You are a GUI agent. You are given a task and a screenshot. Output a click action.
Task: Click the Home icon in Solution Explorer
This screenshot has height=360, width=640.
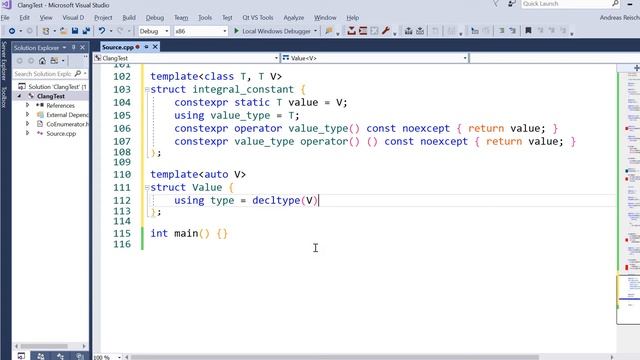pyautogui.click(x=42, y=61)
